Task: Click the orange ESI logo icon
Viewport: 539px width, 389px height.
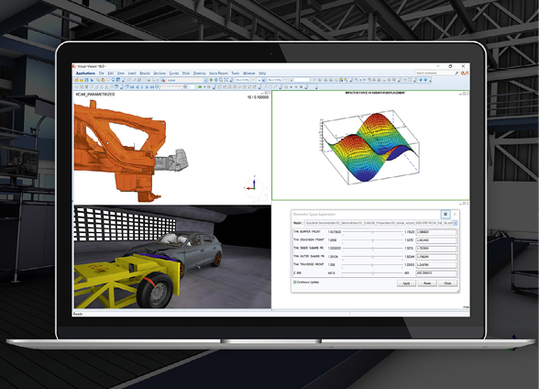Action: click(x=465, y=73)
